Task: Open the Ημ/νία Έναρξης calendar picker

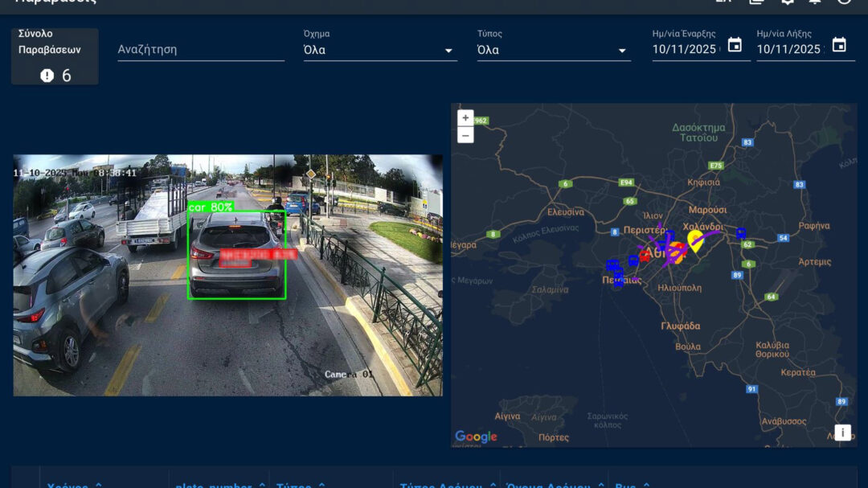Action: coord(735,46)
